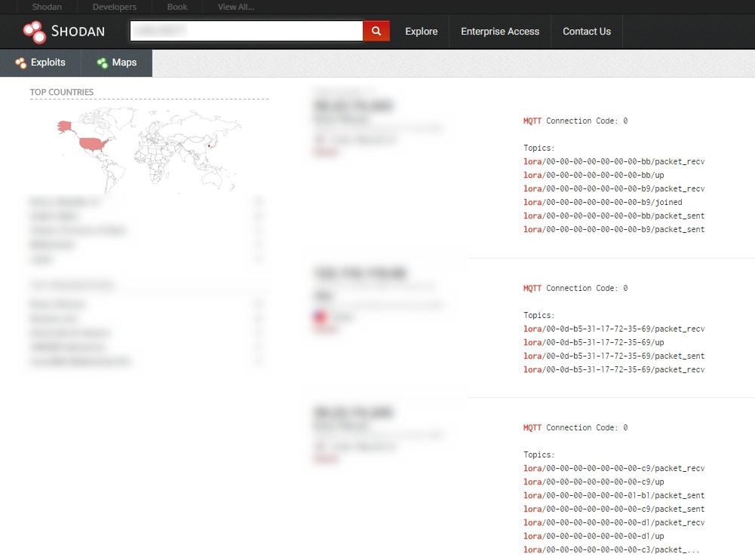Open the Contact Us page
Viewport: 755px width, 560px height.
pos(587,32)
